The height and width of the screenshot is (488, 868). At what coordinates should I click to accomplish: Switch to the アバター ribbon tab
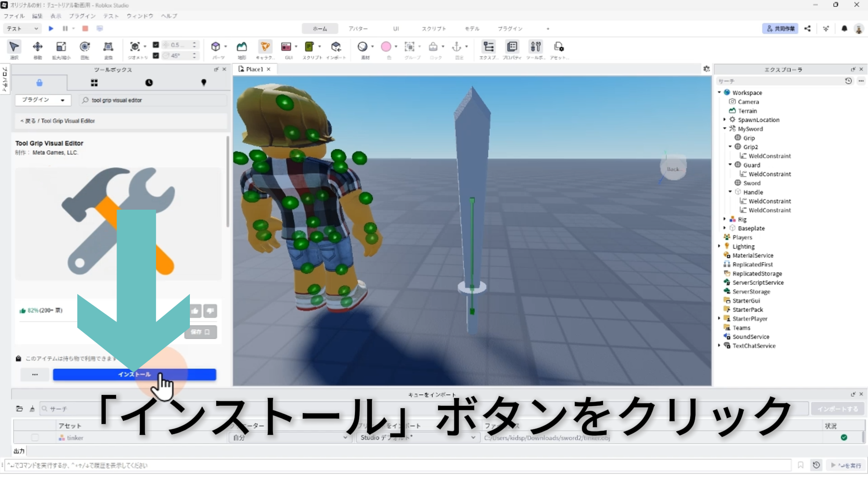(358, 28)
